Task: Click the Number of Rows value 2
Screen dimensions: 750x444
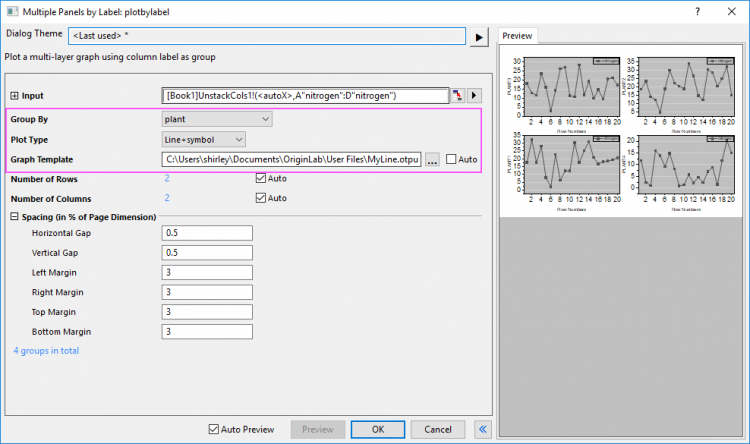Action: pyautogui.click(x=167, y=178)
